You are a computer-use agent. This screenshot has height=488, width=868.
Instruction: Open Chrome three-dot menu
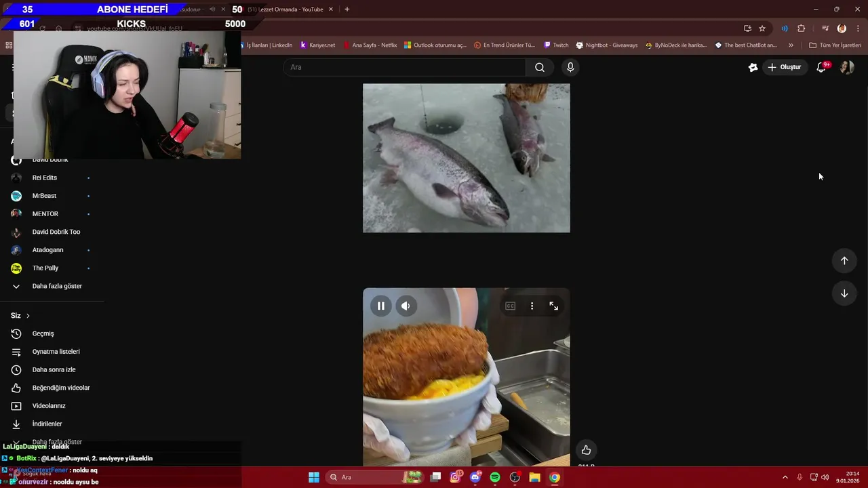click(858, 28)
